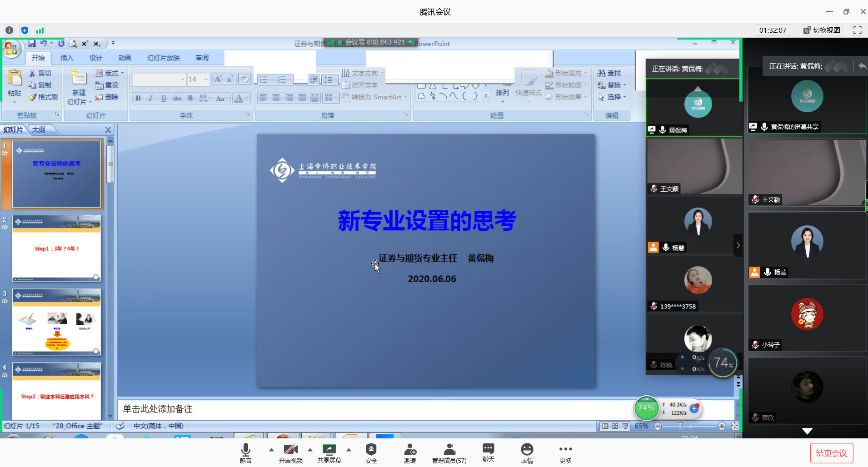868x467 pixels.
Task: Click the PowerPoint zoom slider handle
Action: click(x=680, y=426)
